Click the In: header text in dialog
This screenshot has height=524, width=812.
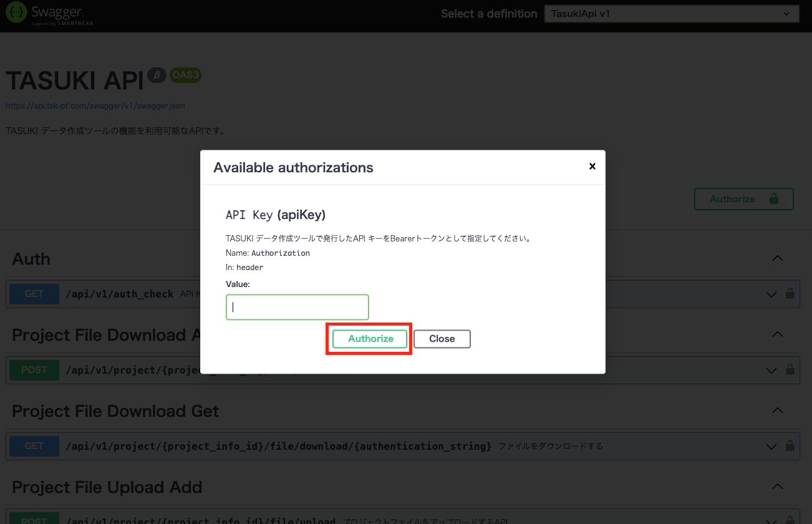coord(244,267)
